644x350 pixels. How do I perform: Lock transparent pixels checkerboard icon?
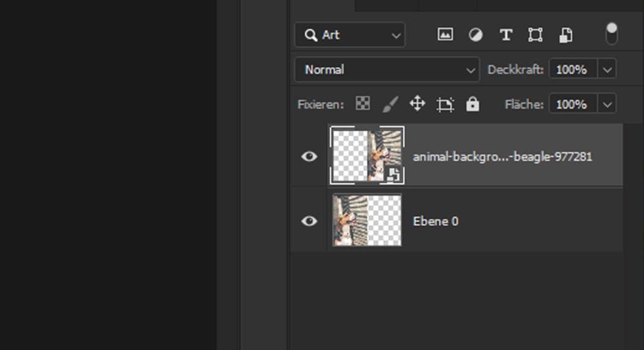click(362, 104)
